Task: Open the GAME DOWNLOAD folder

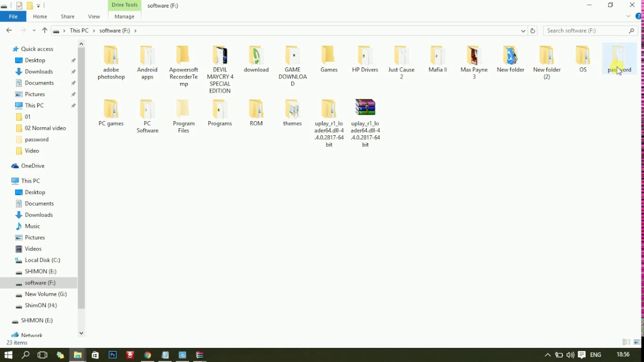Action: point(292,66)
